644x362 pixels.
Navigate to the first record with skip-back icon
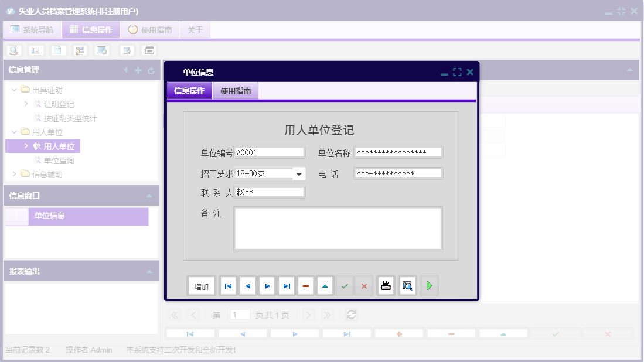tap(228, 286)
